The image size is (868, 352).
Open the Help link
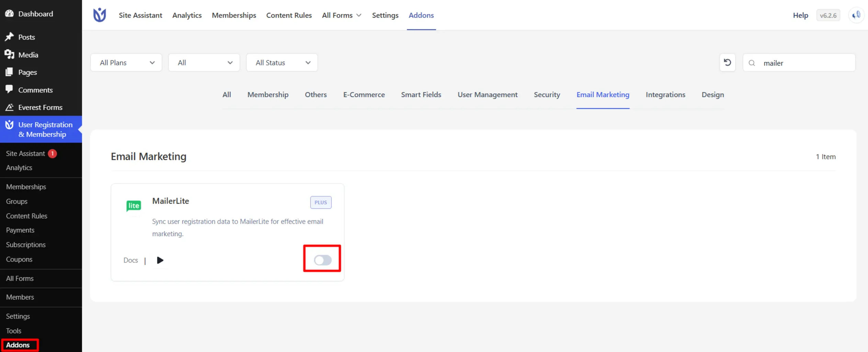pos(800,15)
